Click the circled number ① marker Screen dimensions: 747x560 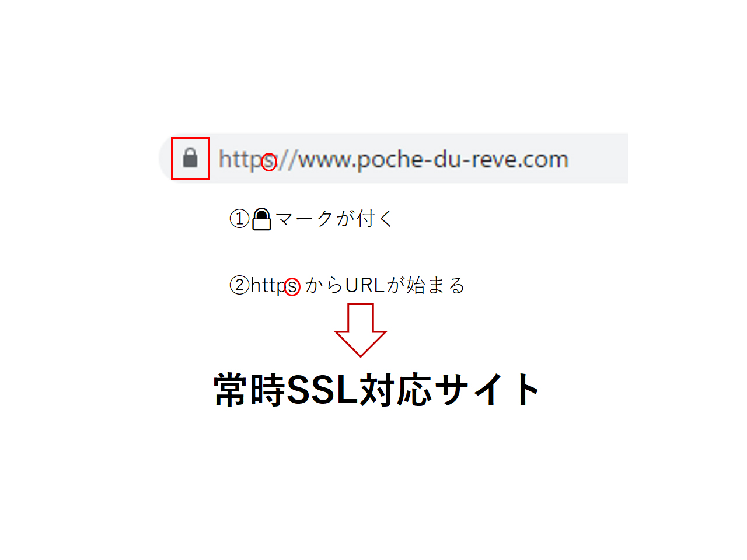pos(239,219)
